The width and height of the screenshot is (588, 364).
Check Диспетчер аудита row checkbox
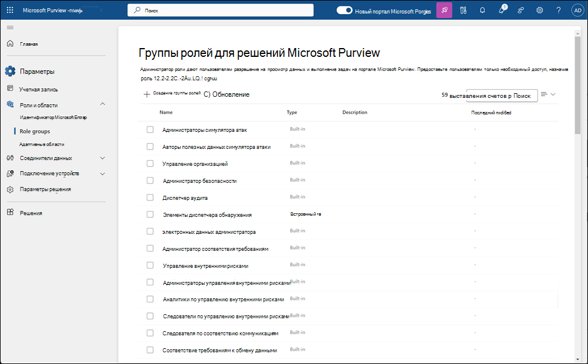[x=150, y=198]
